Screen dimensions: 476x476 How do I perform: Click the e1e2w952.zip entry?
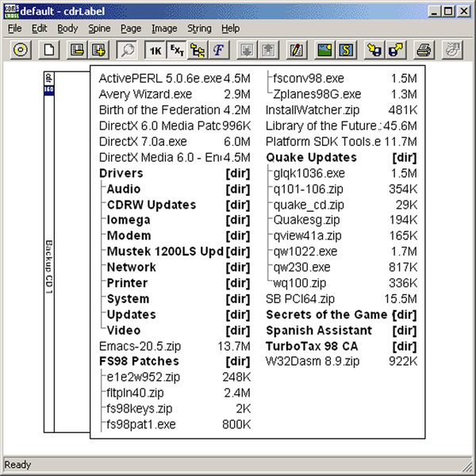178,378
